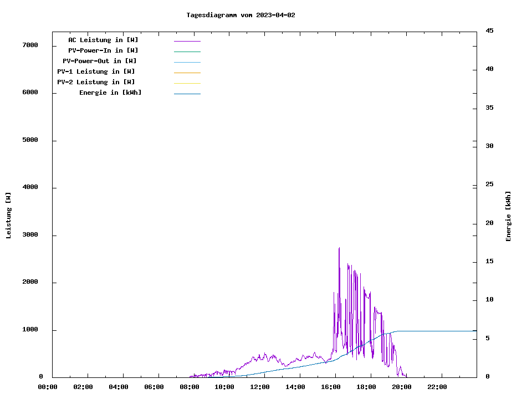Image resolution: width=532 pixels, height=399 pixels.
Task: Click yellow line sample beside PV-2 Leistung
Action: [x=187, y=83]
